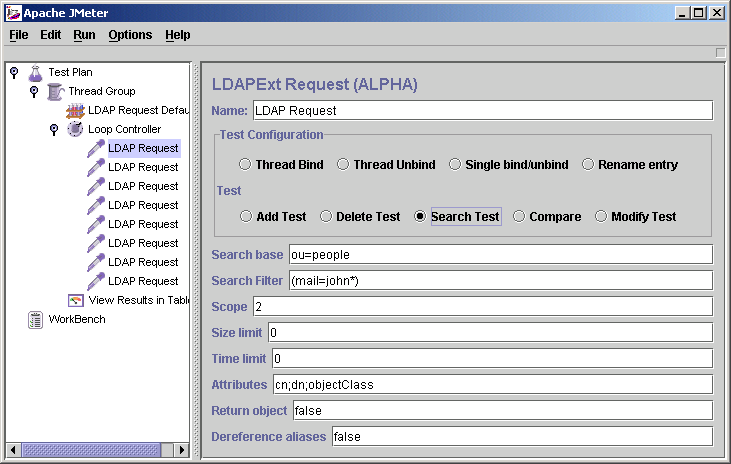Choose the Delete Test radio option
This screenshot has height=464, width=731.
pyautogui.click(x=326, y=216)
